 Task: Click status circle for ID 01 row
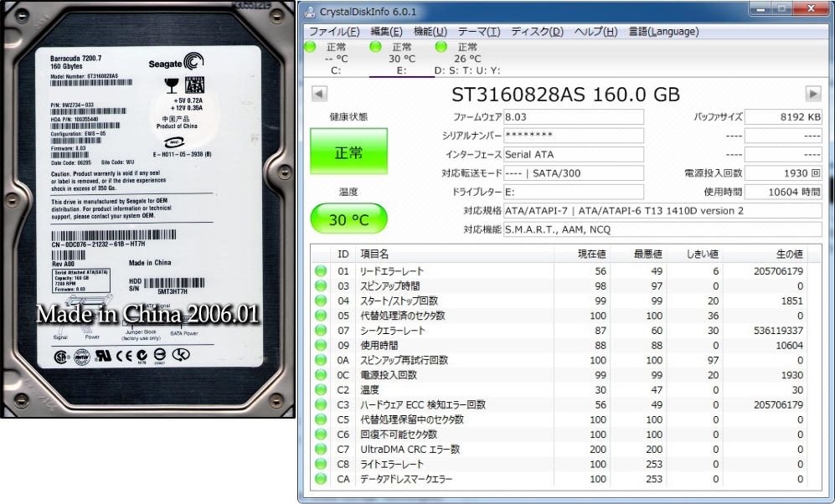click(321, 271)
